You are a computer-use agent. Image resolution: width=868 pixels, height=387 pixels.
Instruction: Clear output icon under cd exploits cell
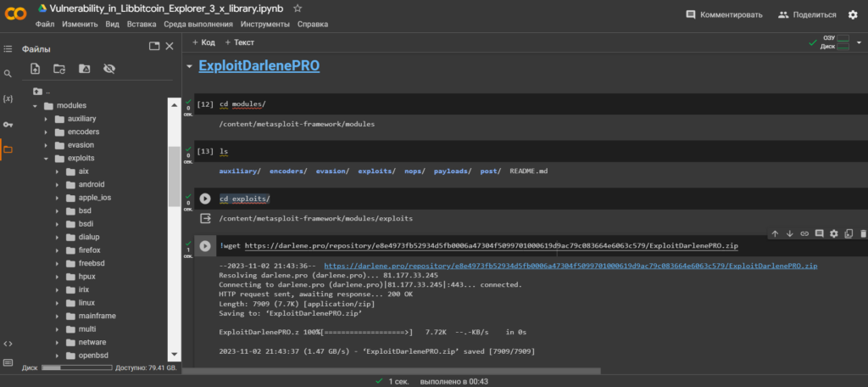tap(205, 218)
